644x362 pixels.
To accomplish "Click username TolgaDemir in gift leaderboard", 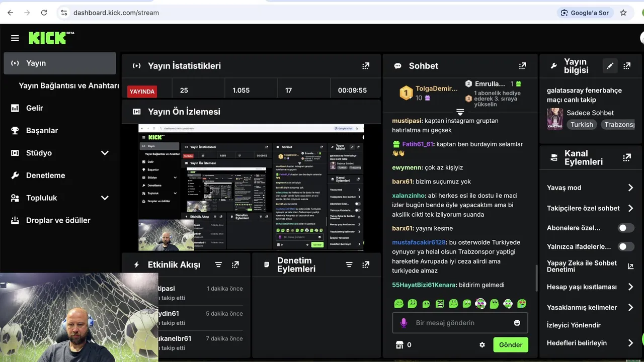I will (x=437, y=88).
